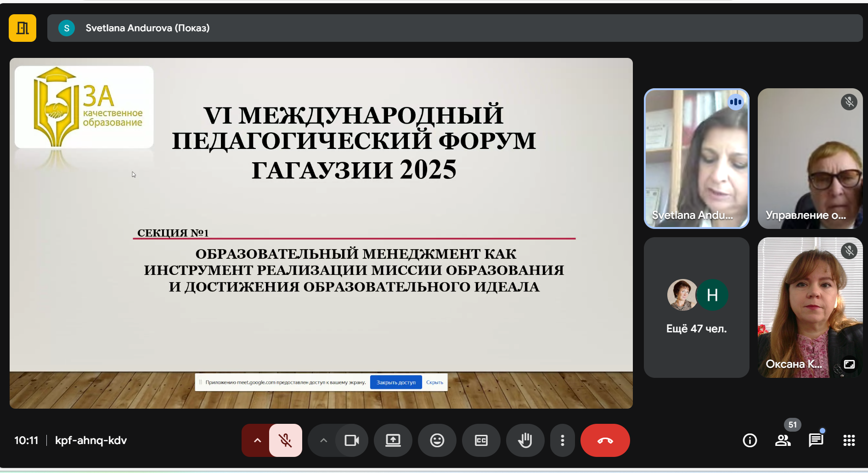Open the 'Ещё 47 чел.' participants tile
Screen dimensions: 868x473
point(696,308)
